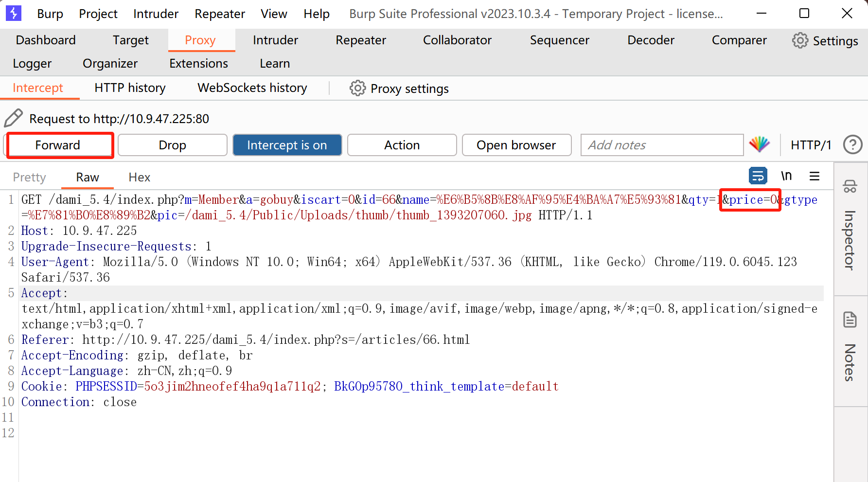Open the Burp menu
868x482 pixels.
[50, 14]
